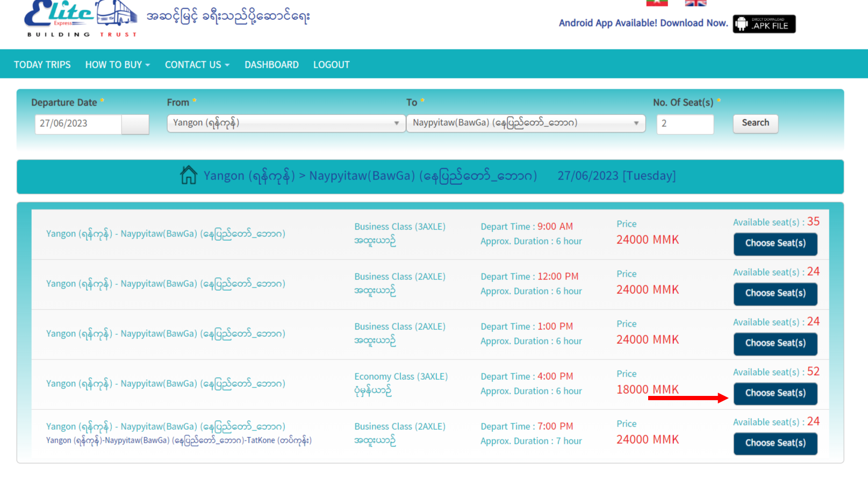
Task: Choose seats for the 9:00 AM trip
Action: pyautogui.click(x=775, y=243)
